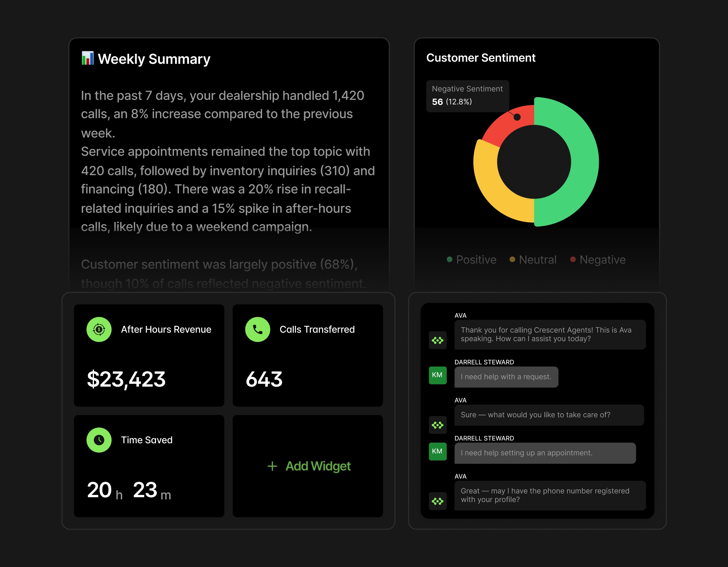Open the Customer Sentiment panel header

click(x=481, y=58)
